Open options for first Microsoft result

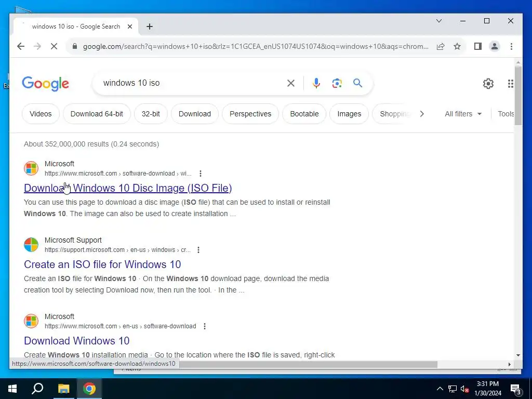(201, 174)
